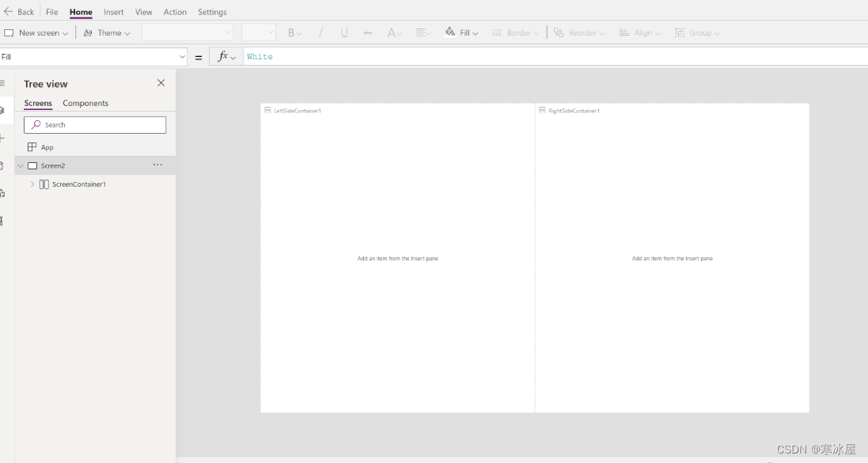Open the font size dropdown

[x=258, y=32]
